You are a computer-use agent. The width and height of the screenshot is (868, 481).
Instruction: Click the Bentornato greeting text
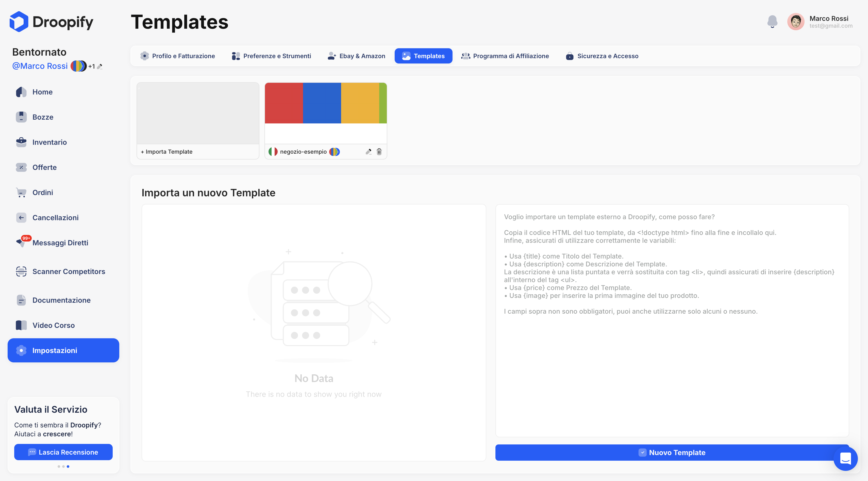[39, 52]
